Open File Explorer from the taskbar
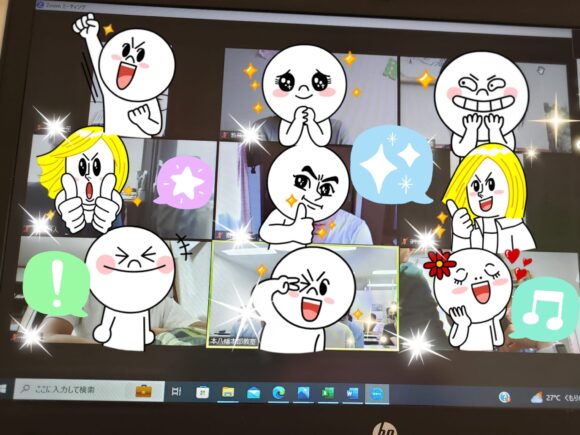Screen dimensions: 580x435 coord(228,392)
